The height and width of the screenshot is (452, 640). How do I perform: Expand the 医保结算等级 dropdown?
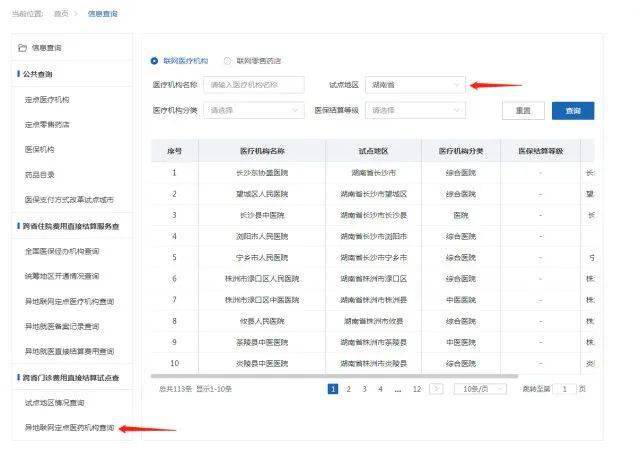(x=415, y=110)
